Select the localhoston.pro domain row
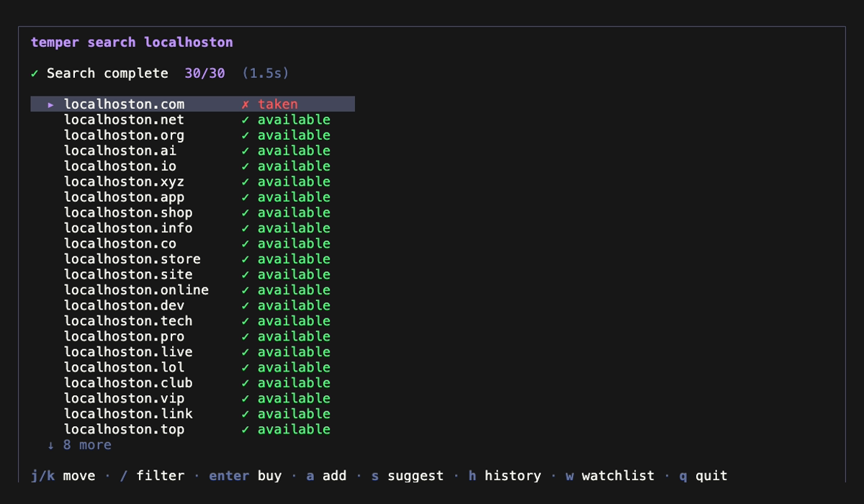 [192, 336]
